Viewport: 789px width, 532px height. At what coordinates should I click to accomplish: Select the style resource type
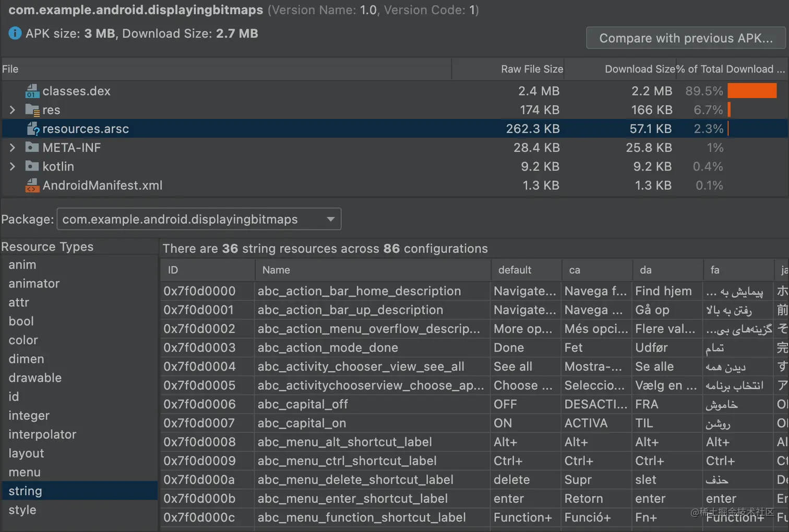click(x=22, y=510)
